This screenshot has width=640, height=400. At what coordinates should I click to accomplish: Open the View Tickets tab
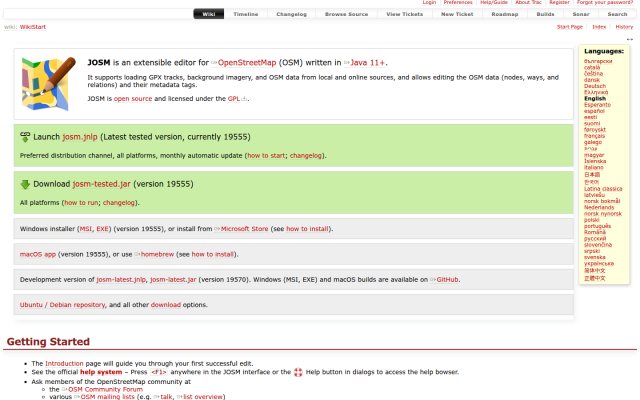coord(404,14)
